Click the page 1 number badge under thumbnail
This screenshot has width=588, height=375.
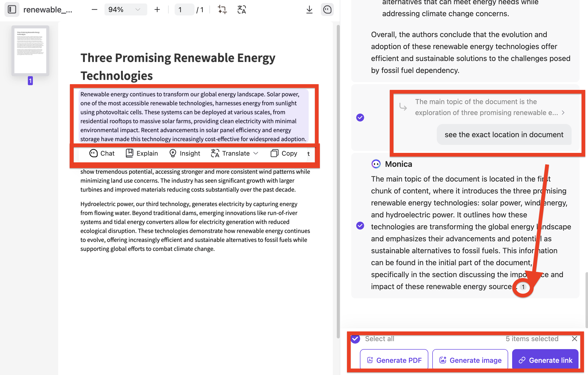point(30,81)
